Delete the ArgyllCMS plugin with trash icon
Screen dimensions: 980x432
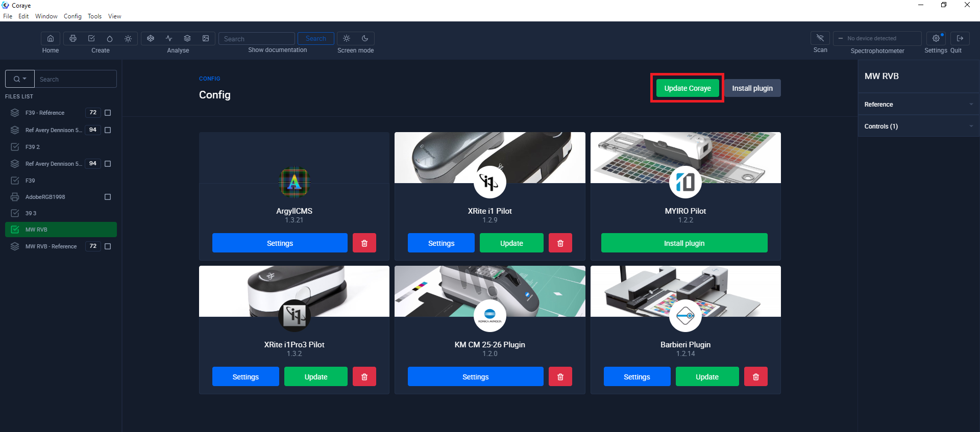click(x=364, y=243)
